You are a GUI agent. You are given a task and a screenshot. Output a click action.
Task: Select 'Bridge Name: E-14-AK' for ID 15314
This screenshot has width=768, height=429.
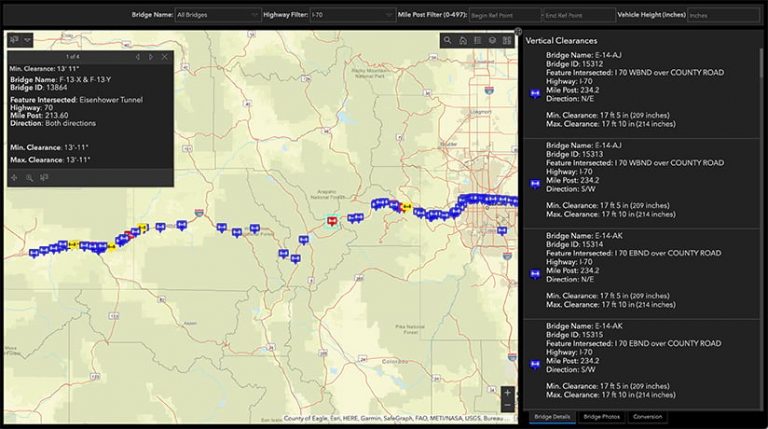pos(584,236)
